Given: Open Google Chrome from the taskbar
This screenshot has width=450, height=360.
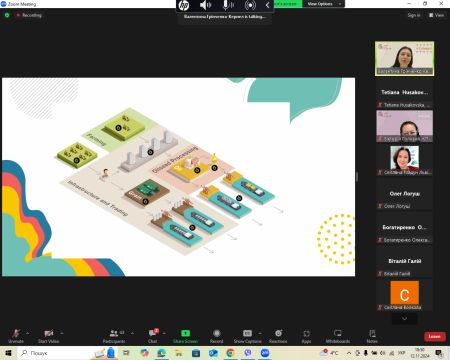Looking at the screenshot, I should tap(230, 353).
